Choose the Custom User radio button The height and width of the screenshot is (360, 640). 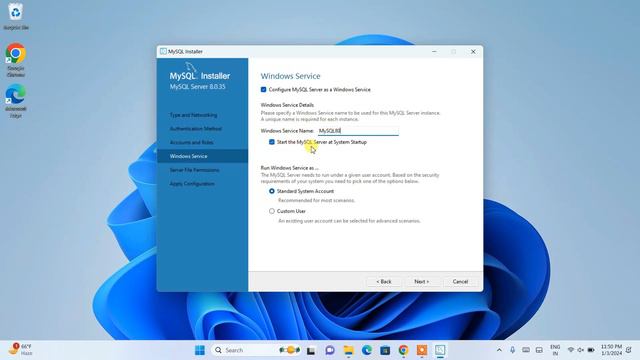click(271, 211)
